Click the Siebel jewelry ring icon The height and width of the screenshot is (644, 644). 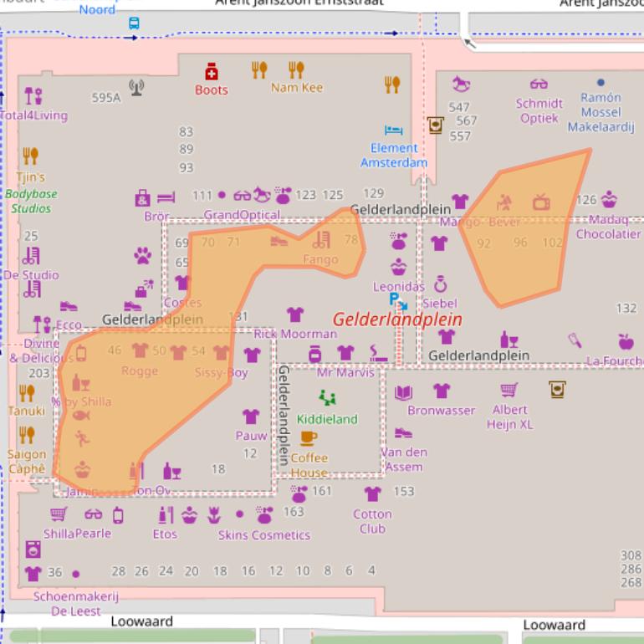(x=440, y=284)
